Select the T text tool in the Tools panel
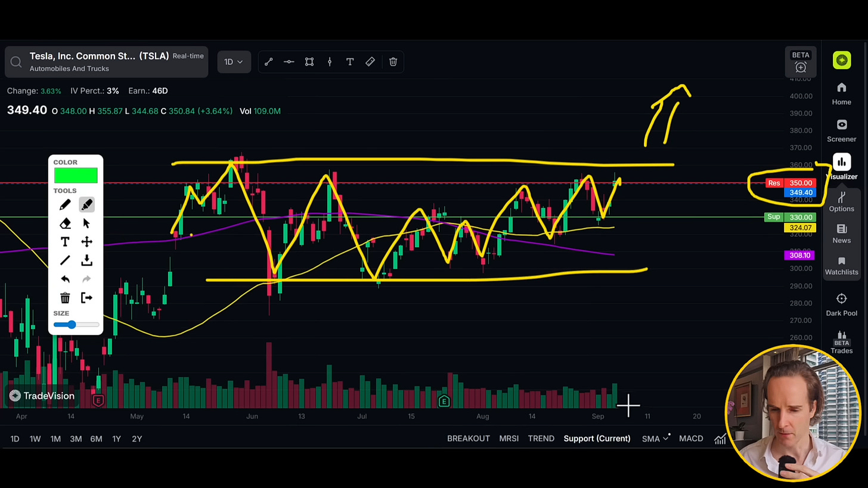Viewport: 868px width, 488px height. click(x=65, y=242)
